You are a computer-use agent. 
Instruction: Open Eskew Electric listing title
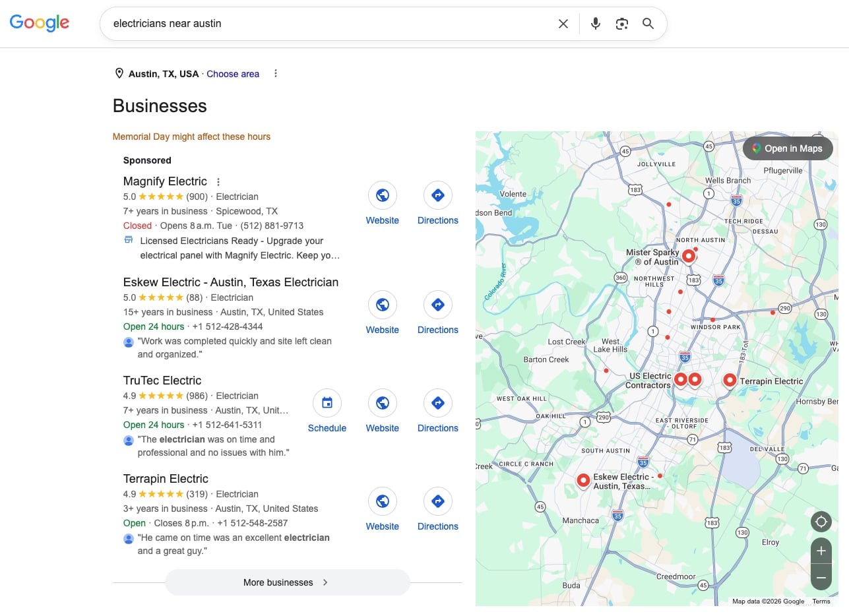(x=231, y=282)
